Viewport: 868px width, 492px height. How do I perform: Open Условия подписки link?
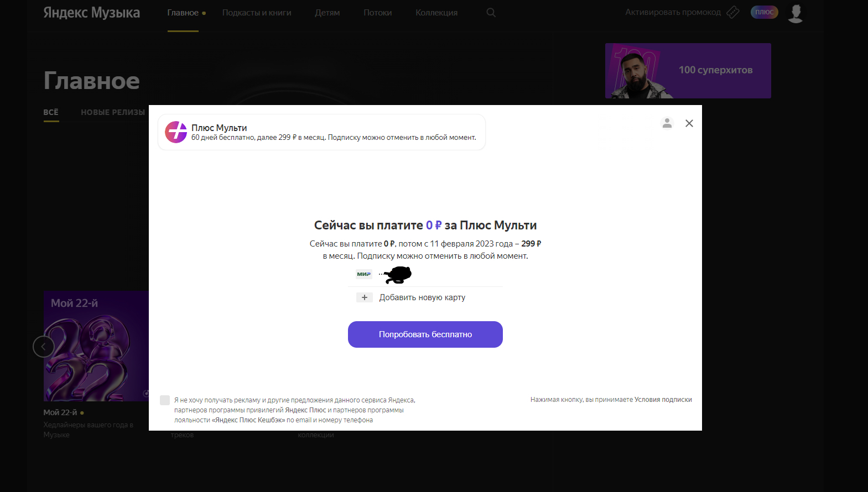(663, 400)
